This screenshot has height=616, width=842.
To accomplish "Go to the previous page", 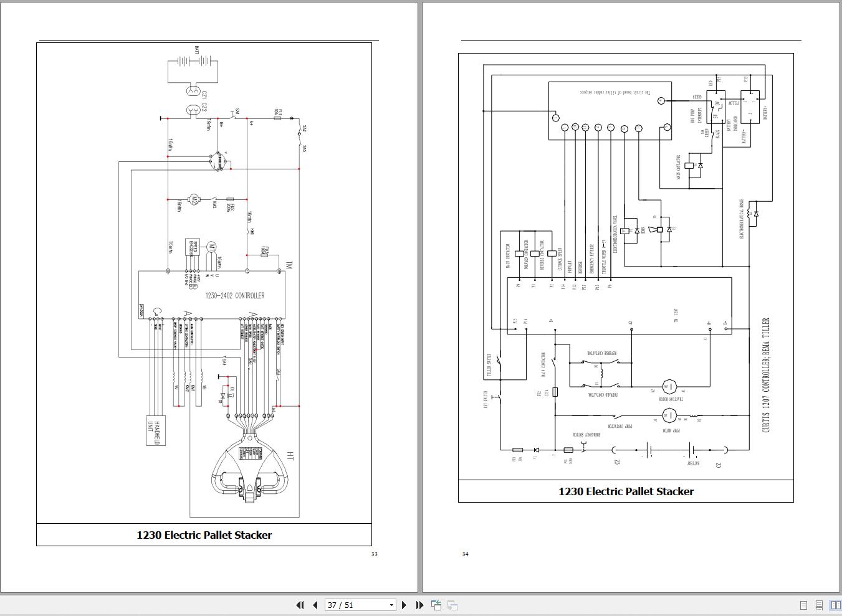I will (315, 605).
